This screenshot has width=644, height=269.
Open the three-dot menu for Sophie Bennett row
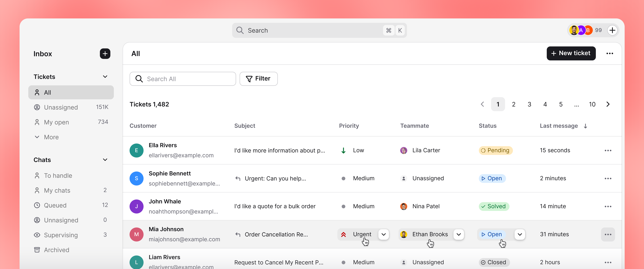click(608, 178)
